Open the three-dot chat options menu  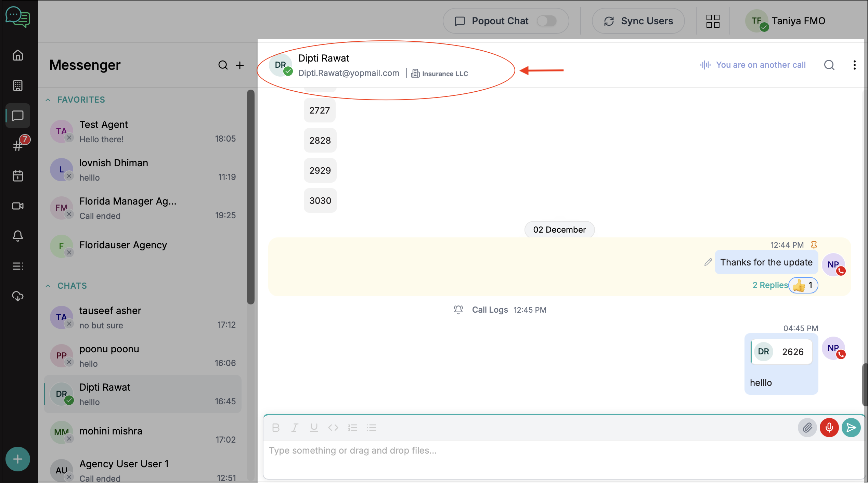click(x=854, y=65)
